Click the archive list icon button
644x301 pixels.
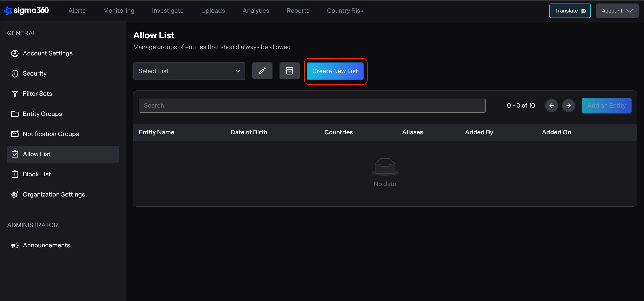289,71
